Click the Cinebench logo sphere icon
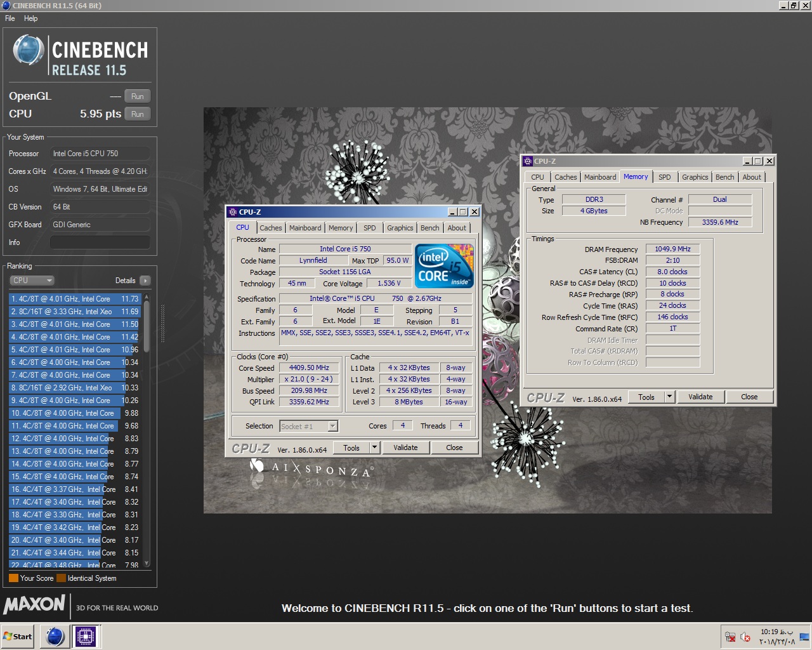This screenshot has width=812, height=650. (x=29, y=50)
